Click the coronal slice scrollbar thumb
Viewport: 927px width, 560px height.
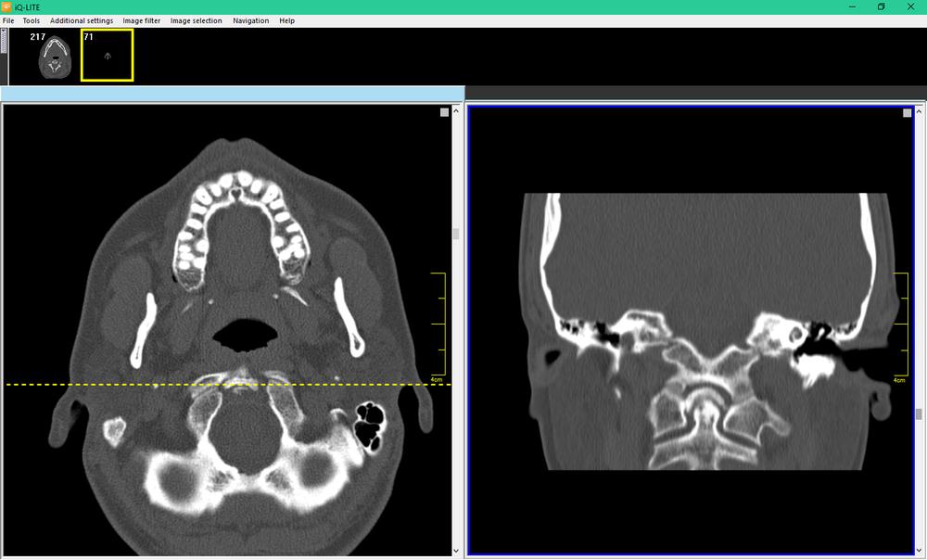pos(920,414)
